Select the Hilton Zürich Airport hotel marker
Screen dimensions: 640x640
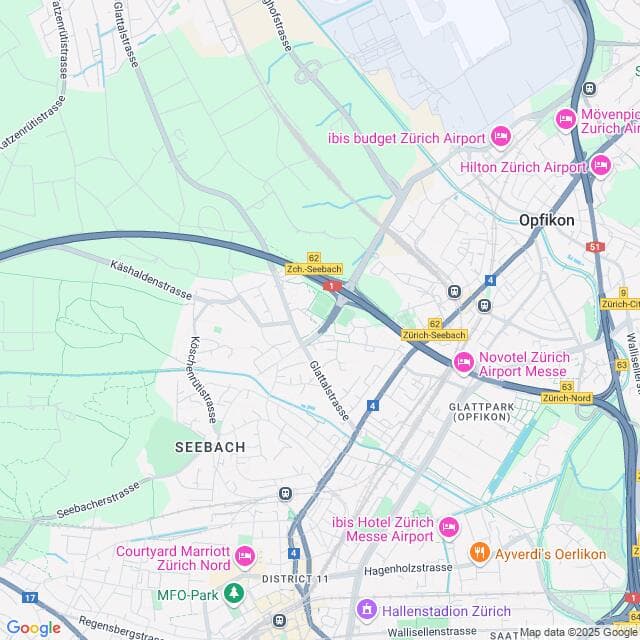tap(600, 166)
